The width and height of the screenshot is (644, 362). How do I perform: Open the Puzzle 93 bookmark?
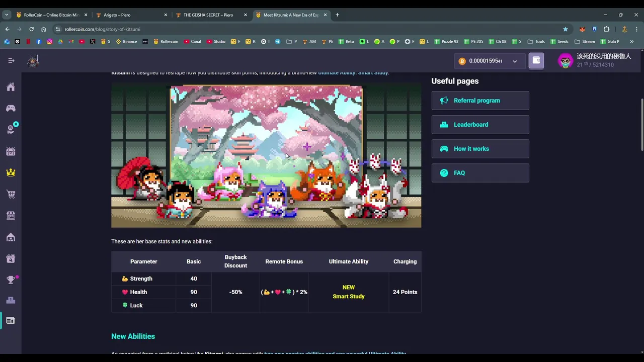pyautogui.click(x=446, y=42)
